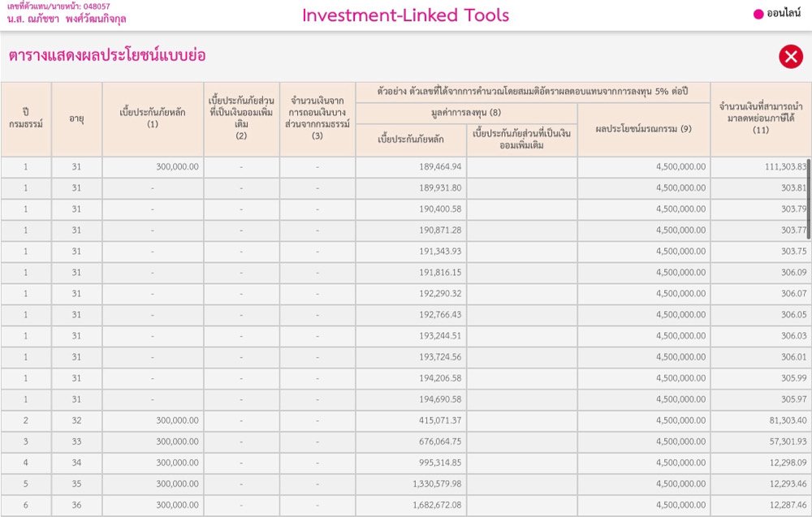Click the tax deduction (11) column header
The image size is (812, 517).
[760, 118]
